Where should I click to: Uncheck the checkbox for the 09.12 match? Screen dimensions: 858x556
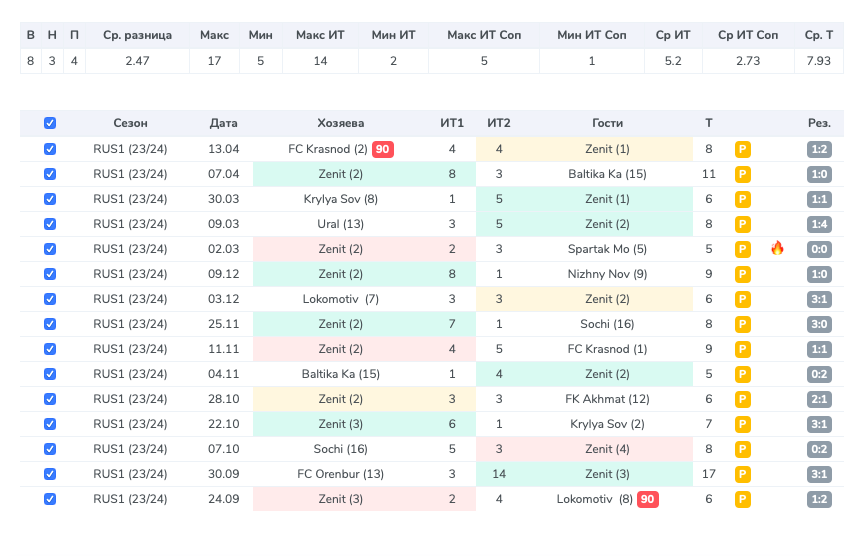(50, 274)
